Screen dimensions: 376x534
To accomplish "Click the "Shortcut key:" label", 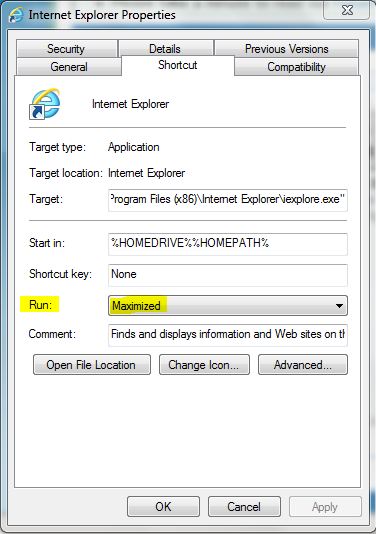I will [x=60, y=274].
